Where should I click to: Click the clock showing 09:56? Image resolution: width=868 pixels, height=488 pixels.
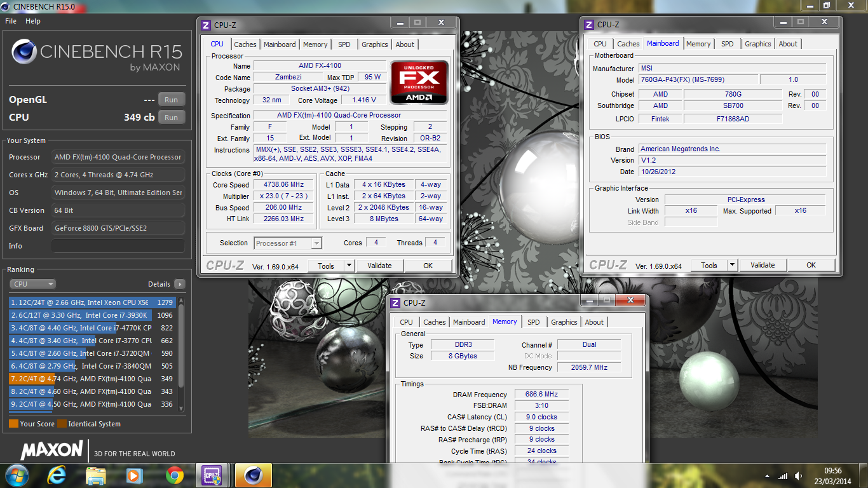[x=833, y=471]
